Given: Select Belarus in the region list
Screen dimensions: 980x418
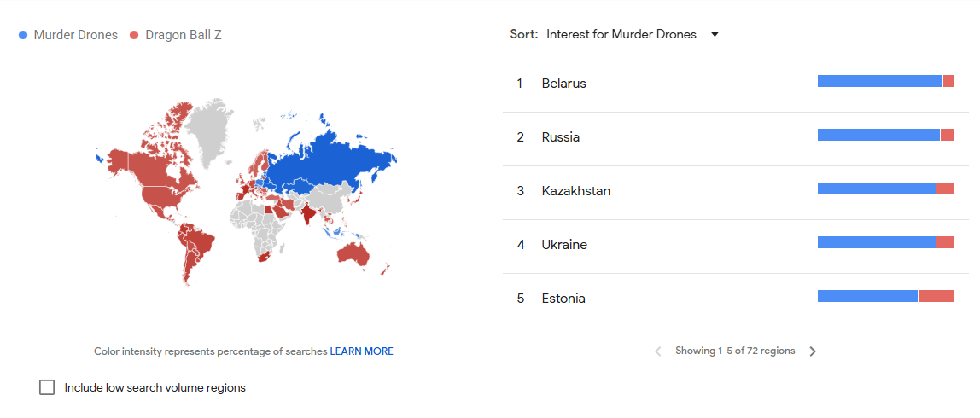Looking at the screenshot, I should (x=563, y=84).
